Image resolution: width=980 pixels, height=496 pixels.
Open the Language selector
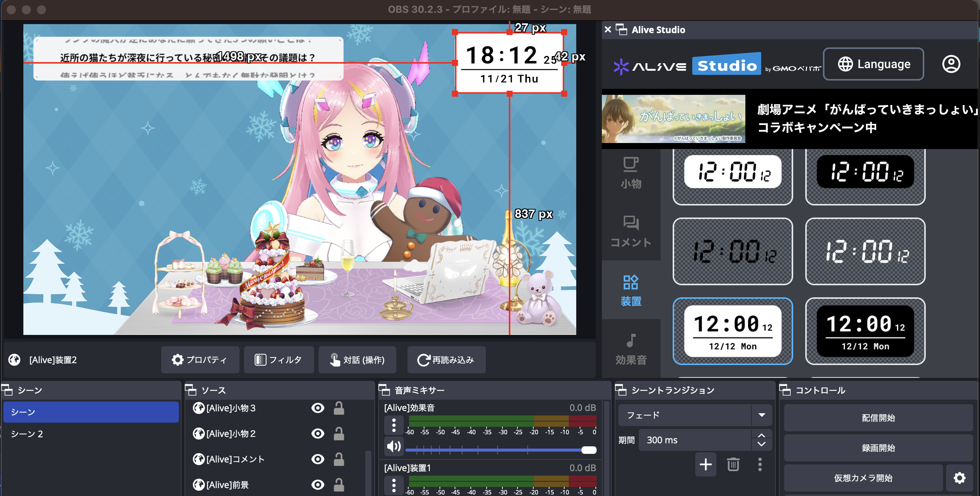point(873,64)
